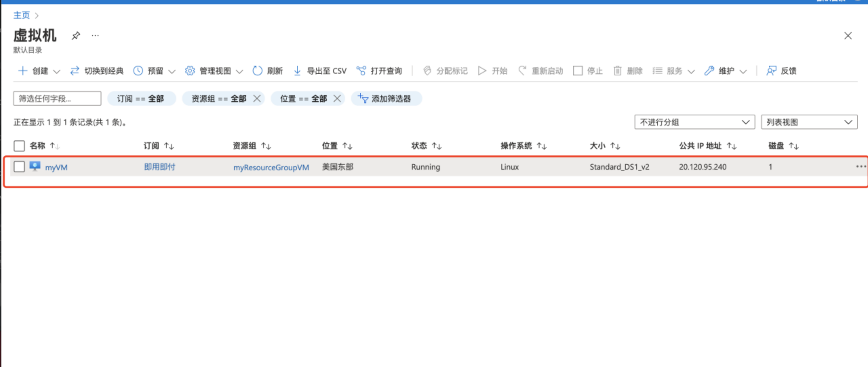
Task: Open the 管理视图 dropdown chevron
Action: 239,72
